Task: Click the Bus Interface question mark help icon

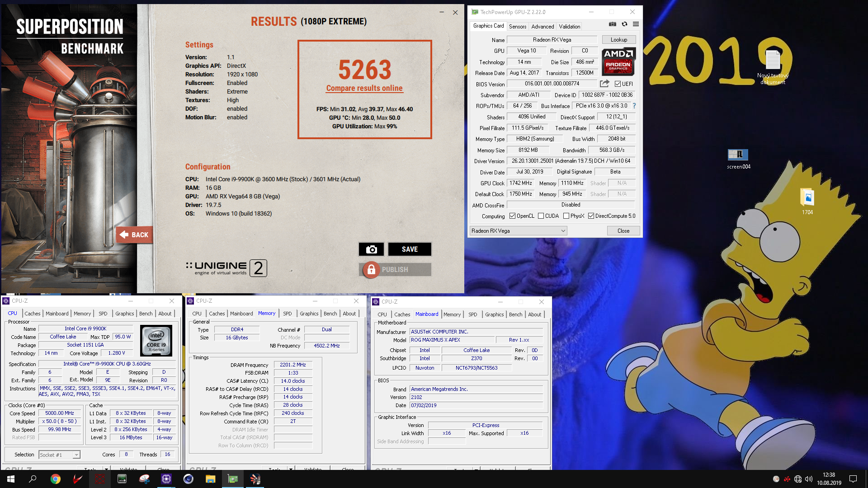Action: 634,106
